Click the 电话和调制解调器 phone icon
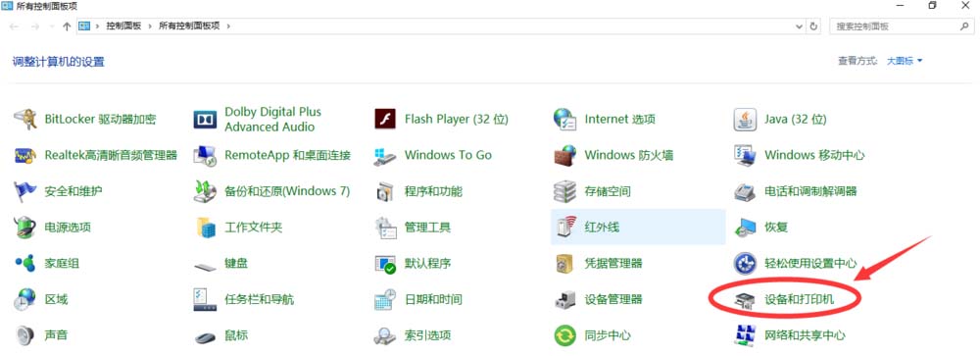The image size is (980, 356). [745, 191]
